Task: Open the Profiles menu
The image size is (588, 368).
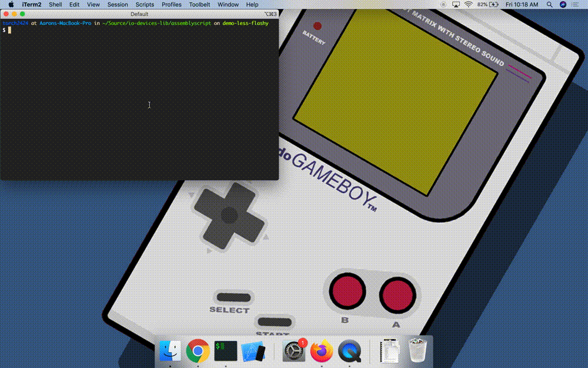Action: 171,5
